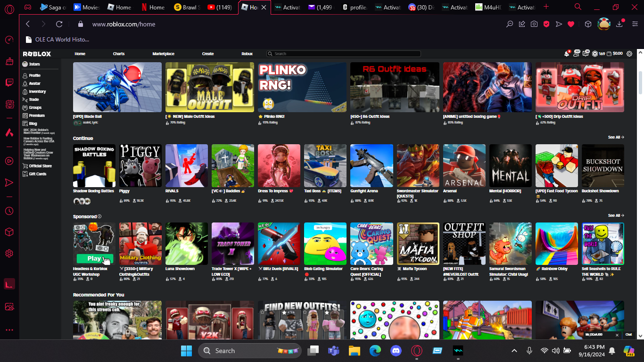
Task: Switch to the YouTube (1149) tab
Action: [x=220, y=7]
